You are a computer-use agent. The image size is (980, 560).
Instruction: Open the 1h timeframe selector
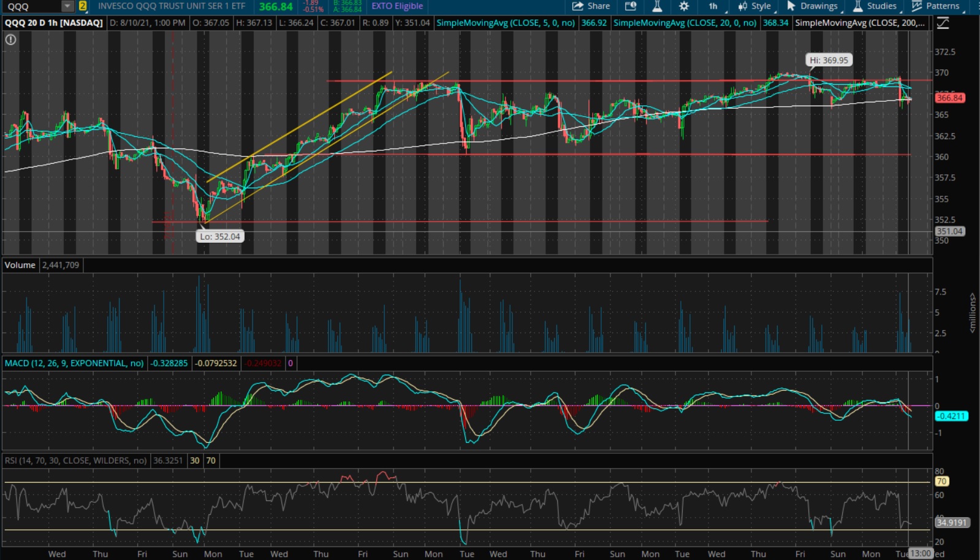[x=715, y=6]
